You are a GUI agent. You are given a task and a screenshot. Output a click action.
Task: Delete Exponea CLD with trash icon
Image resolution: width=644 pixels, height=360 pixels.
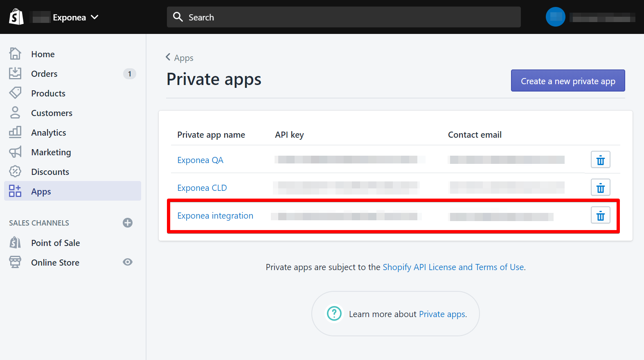tap(601, 188)
